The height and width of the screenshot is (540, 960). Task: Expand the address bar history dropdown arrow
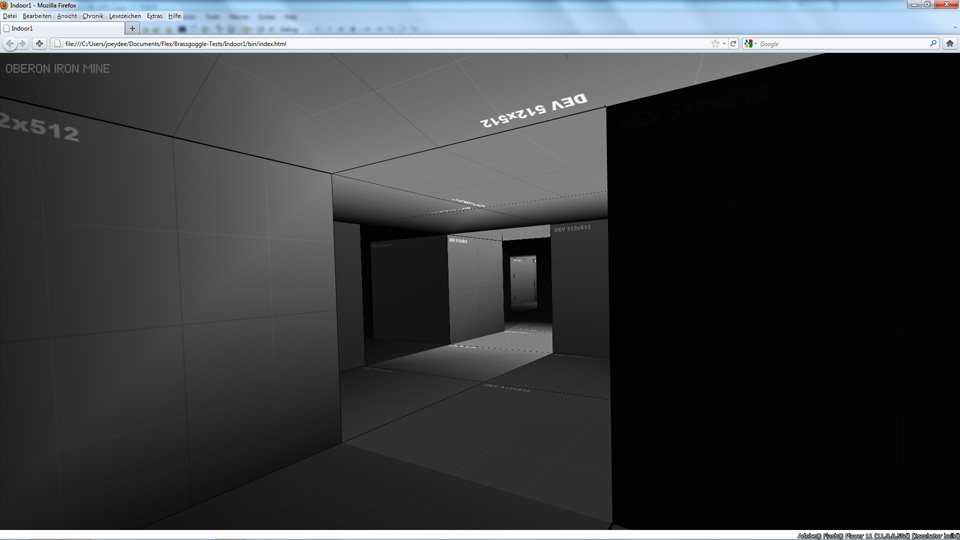[x=724, y=44]
